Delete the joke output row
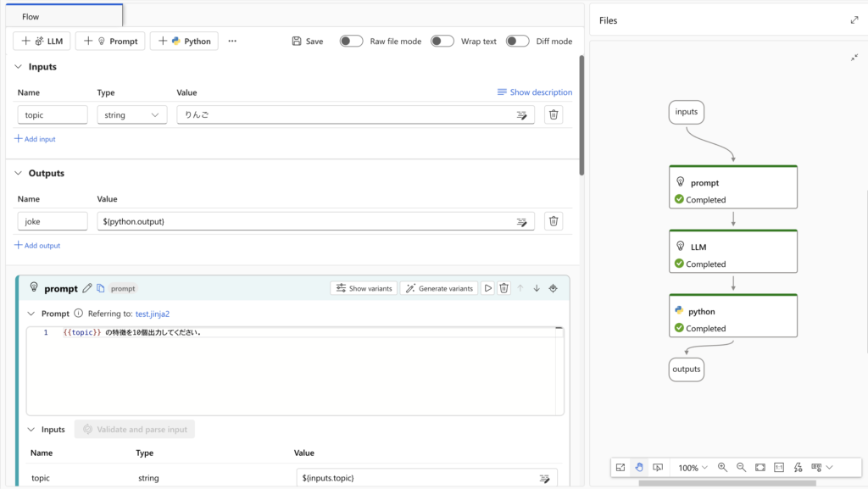This screenshot has height=489, width=868. [x=554, y=221]
